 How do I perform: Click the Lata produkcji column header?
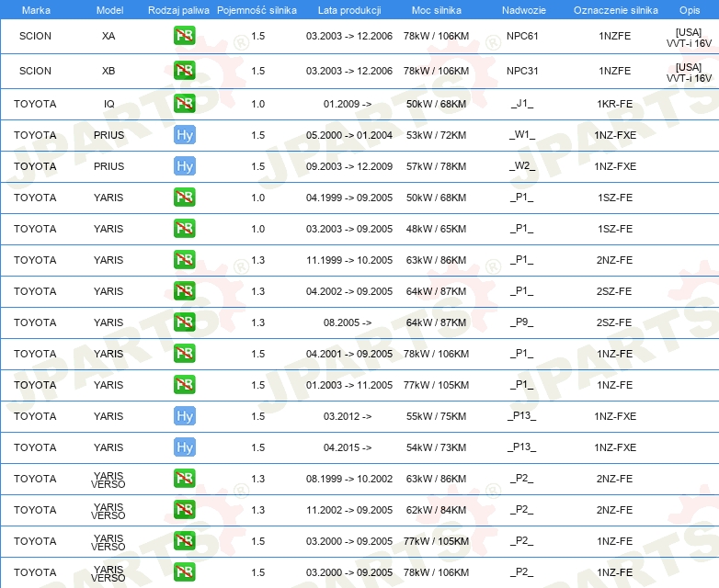(x=349, y=10)
